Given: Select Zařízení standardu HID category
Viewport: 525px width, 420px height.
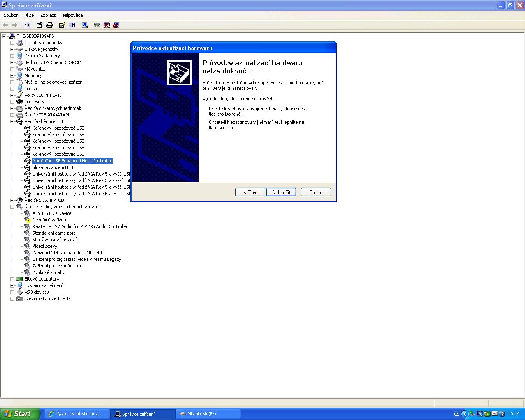Looking at the screenshot, I should (47, 299).
